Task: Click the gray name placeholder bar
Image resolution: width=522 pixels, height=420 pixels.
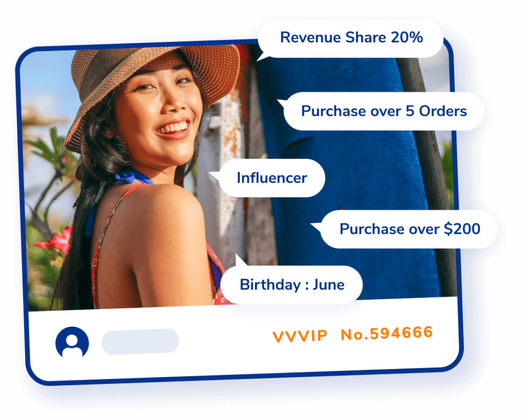Action: click(140, 342)
